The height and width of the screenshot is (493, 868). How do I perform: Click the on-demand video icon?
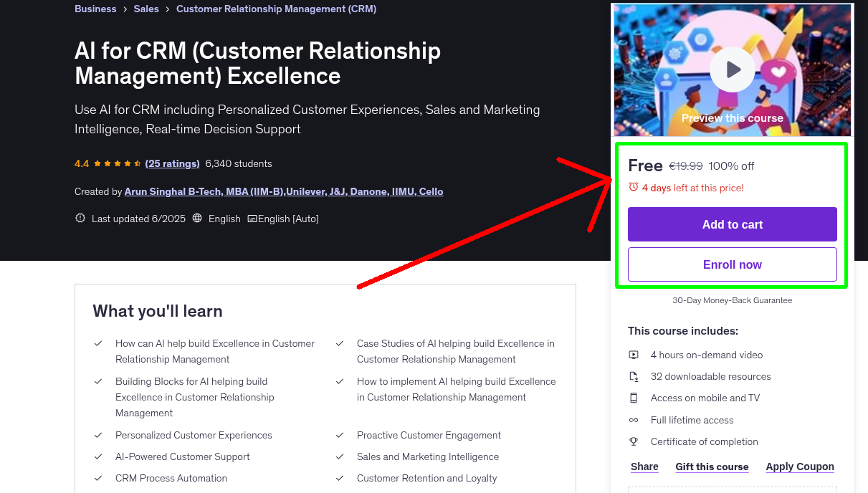click(634, 355)
